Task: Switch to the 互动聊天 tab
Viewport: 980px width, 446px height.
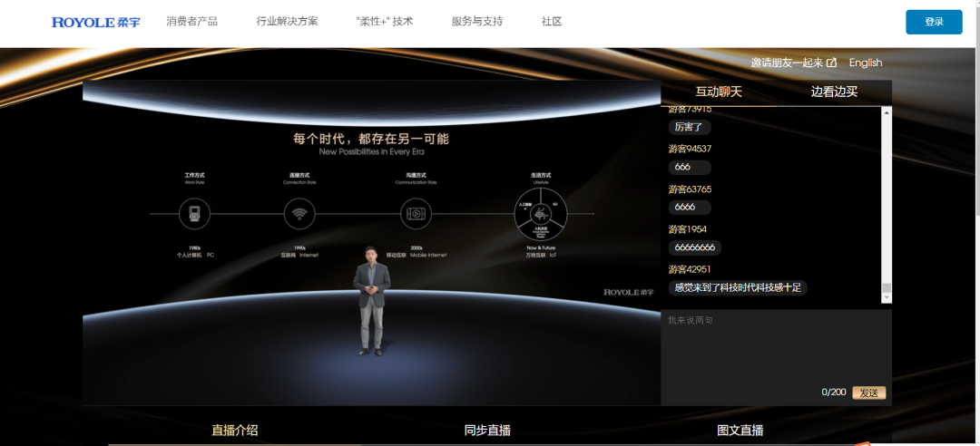Action: pyautogui.click(x=719, y=92)
